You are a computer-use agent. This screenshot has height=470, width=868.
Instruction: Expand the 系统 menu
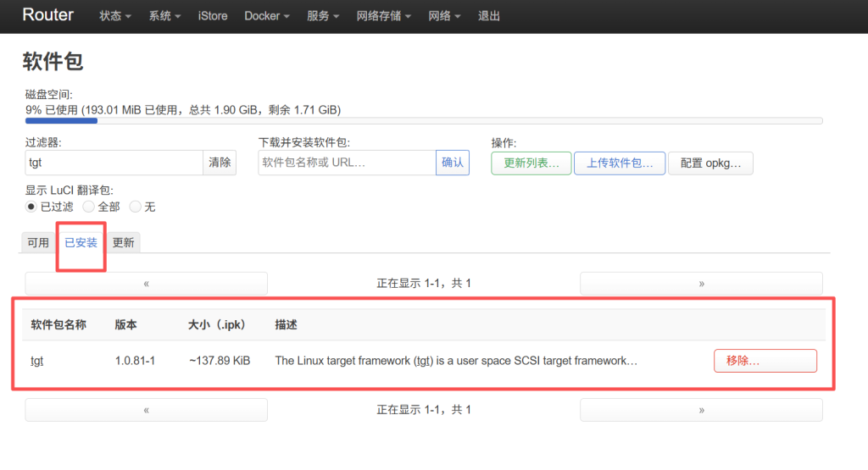tap(164, 16)
